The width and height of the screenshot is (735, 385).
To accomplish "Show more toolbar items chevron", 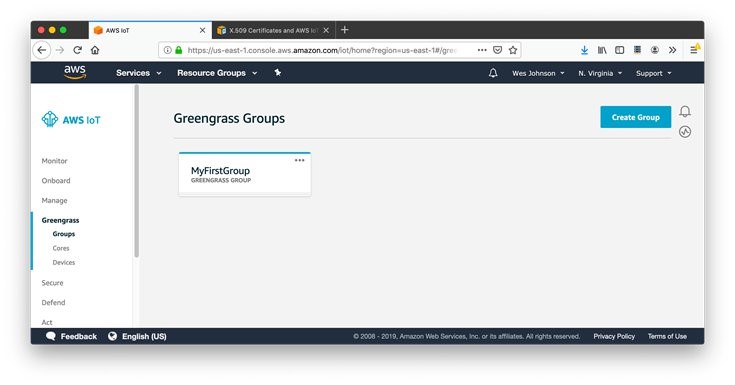I will pos(673,50).
